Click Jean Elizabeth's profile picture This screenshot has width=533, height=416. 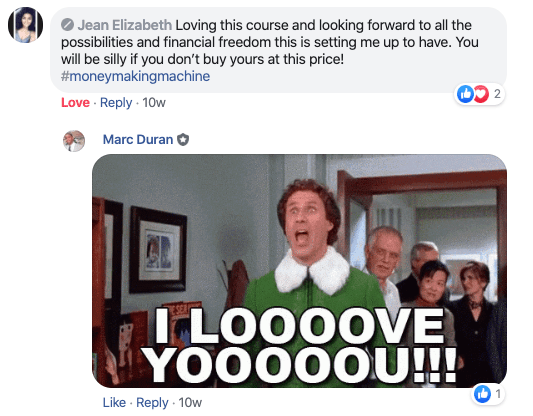(x=25, y=25)
